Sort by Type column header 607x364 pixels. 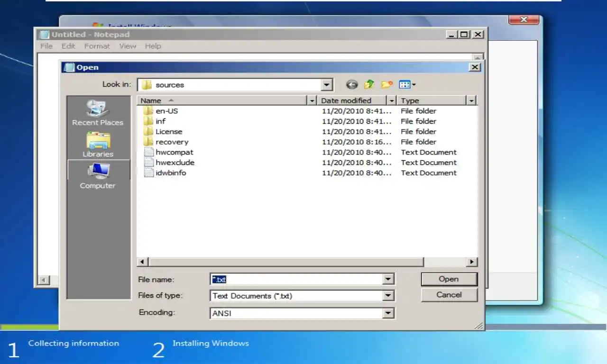pyautogui.click(x=432, y=100)
